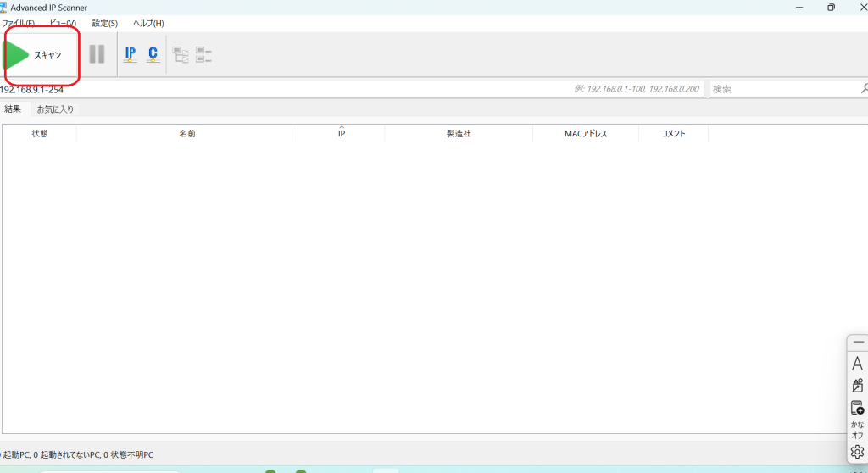Sort by the IP column header

pyautogui.click(x=341, y=134)
